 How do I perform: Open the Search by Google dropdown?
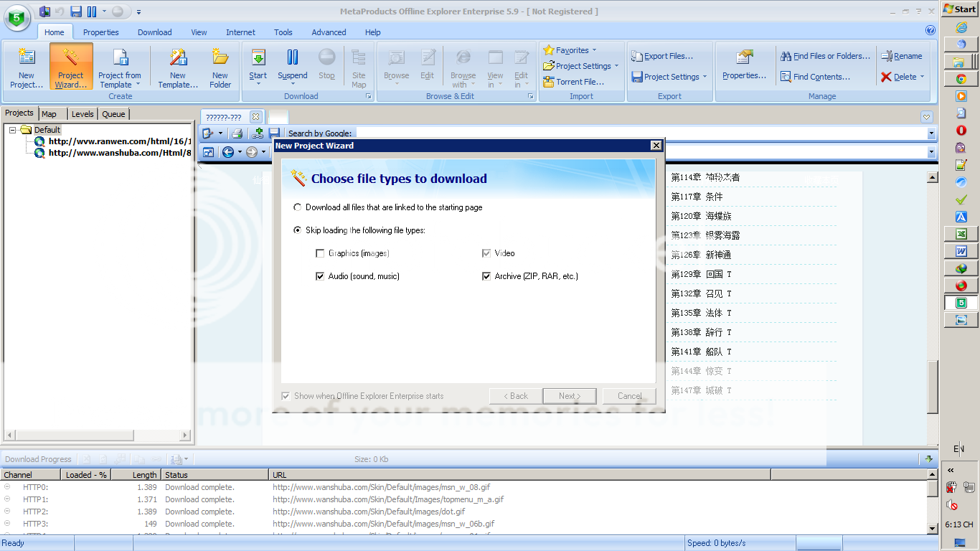coord(931,133)
